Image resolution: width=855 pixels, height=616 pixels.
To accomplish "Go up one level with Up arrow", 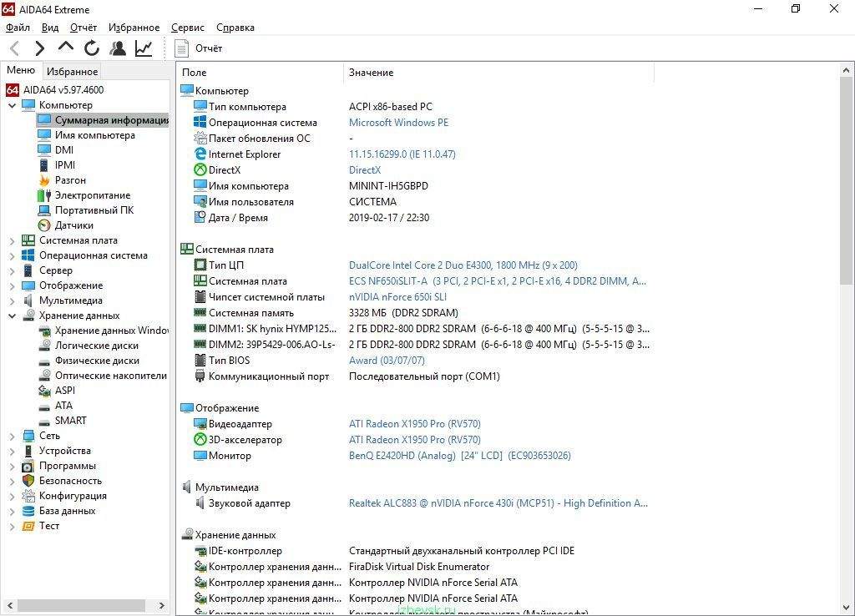I will (x=65, y=48).
